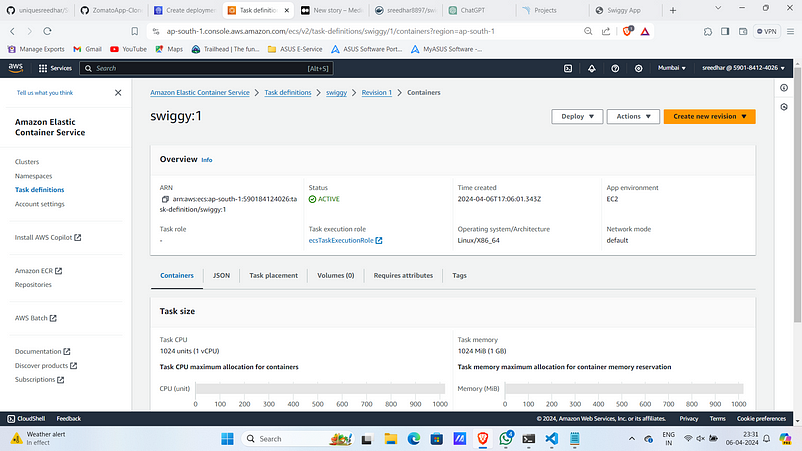This screenshot has width=802, height=451.
Task: Open Services grid menu
Action: [55, 68]
